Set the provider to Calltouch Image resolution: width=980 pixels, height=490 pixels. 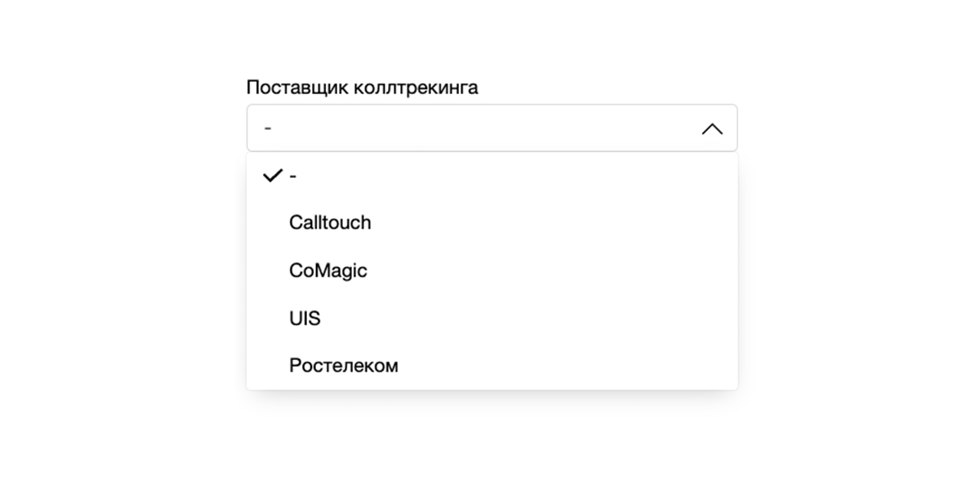tap(330, 223)
